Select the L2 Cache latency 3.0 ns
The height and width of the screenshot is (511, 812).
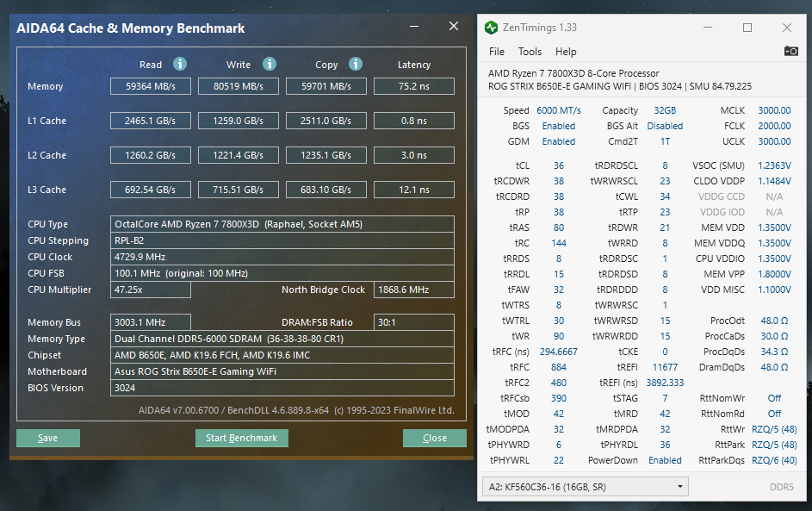click(414, 155)
